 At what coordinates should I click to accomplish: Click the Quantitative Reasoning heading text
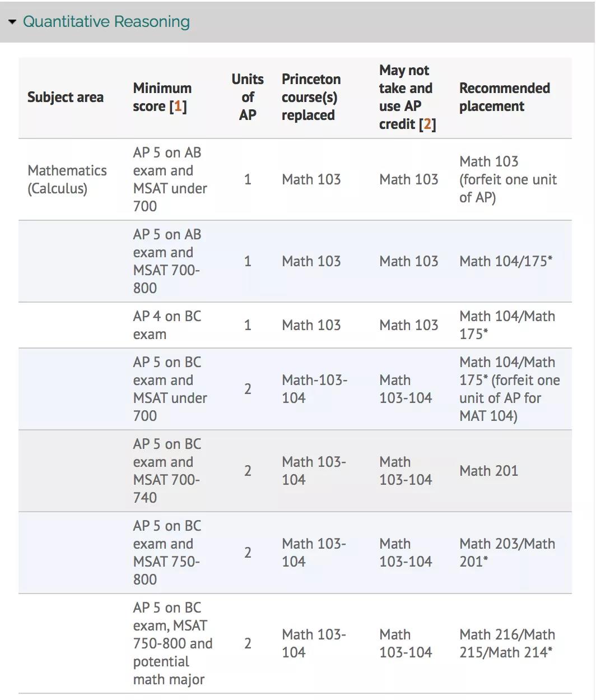(x=106, y=22)
